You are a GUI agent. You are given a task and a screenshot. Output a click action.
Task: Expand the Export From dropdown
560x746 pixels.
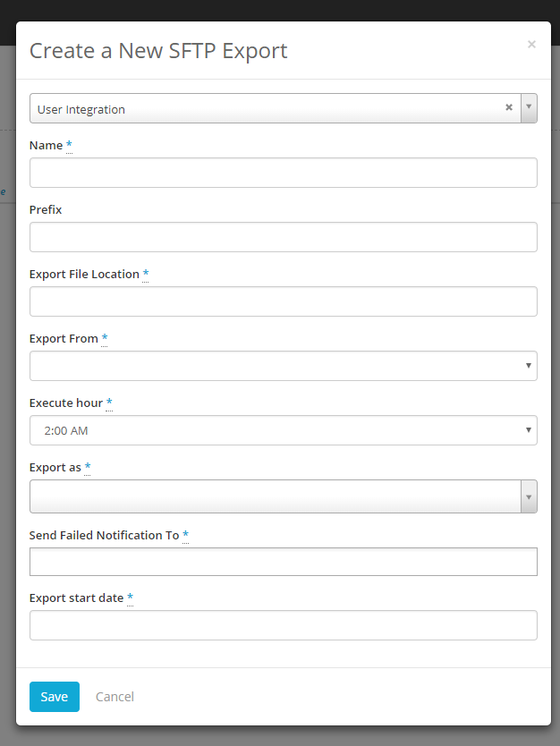click(x=284, y=366)
